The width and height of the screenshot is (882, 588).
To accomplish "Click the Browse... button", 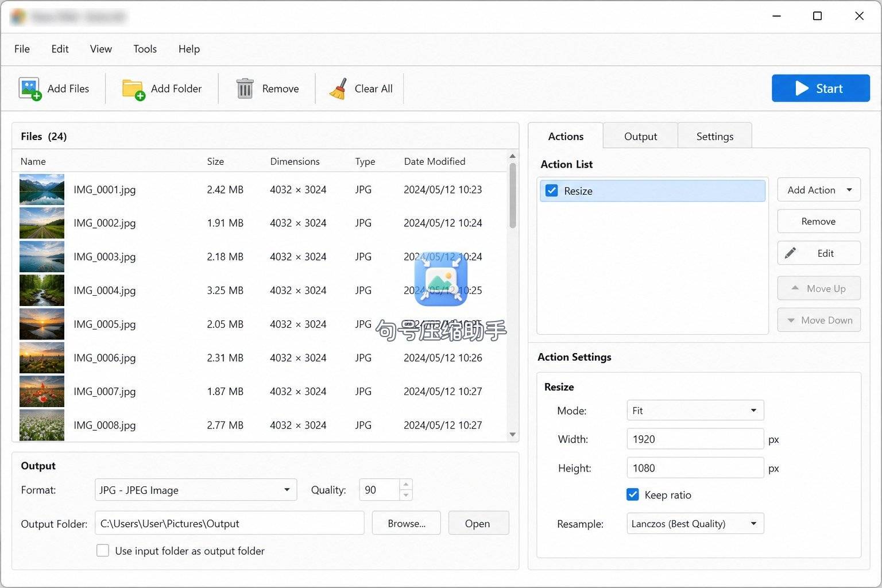I will coord(407,523).
